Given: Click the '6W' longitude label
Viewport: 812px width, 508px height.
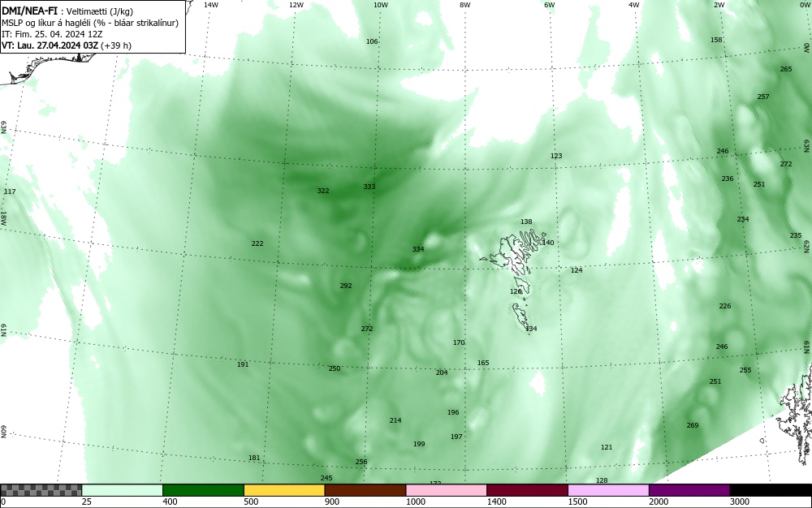Looking at the screenshot, I should [550, 5].
